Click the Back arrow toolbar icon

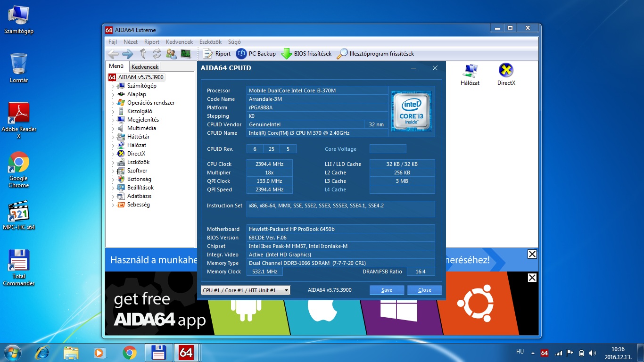coord(113,54)
